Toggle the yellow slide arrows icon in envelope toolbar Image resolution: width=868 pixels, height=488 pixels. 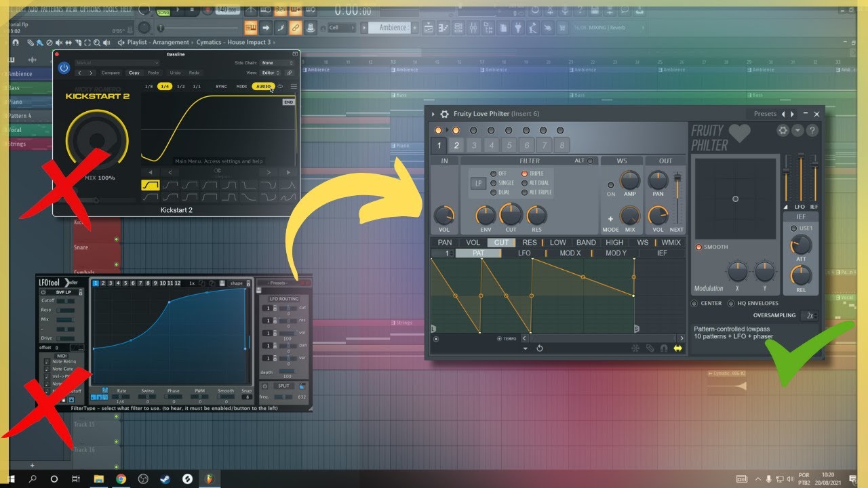[677, 348]
